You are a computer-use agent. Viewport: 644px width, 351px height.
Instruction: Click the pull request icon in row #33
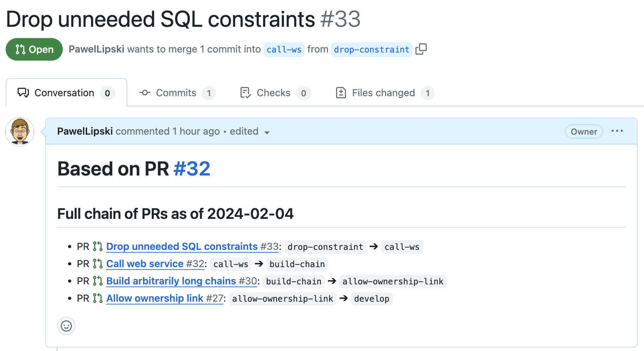(x=98, y=246)
